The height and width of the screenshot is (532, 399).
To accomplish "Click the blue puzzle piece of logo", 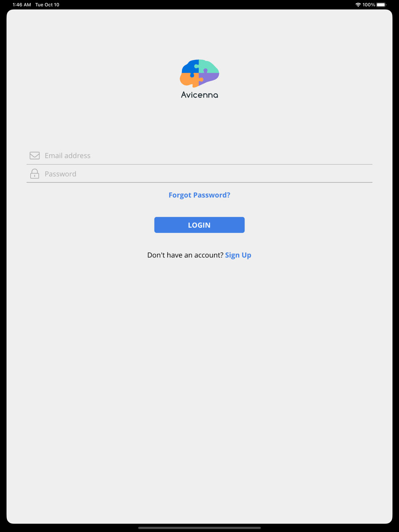I will pos(190,68).
